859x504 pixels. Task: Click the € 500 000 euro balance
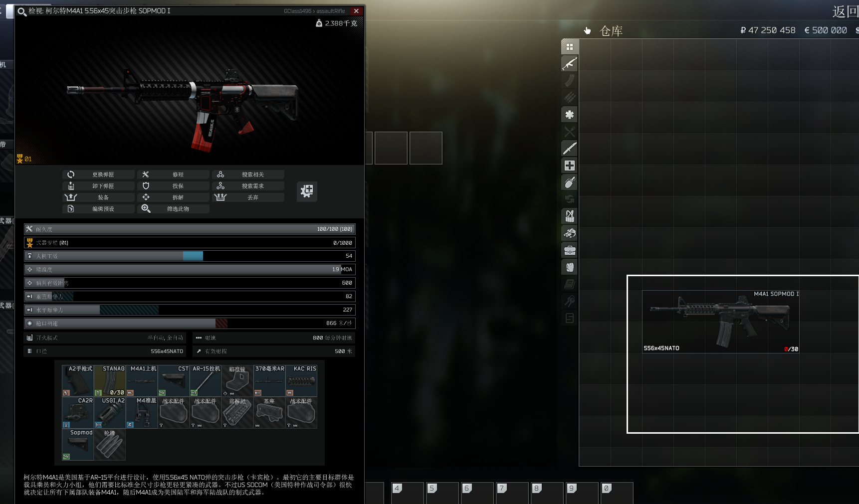tap(826, 30)
